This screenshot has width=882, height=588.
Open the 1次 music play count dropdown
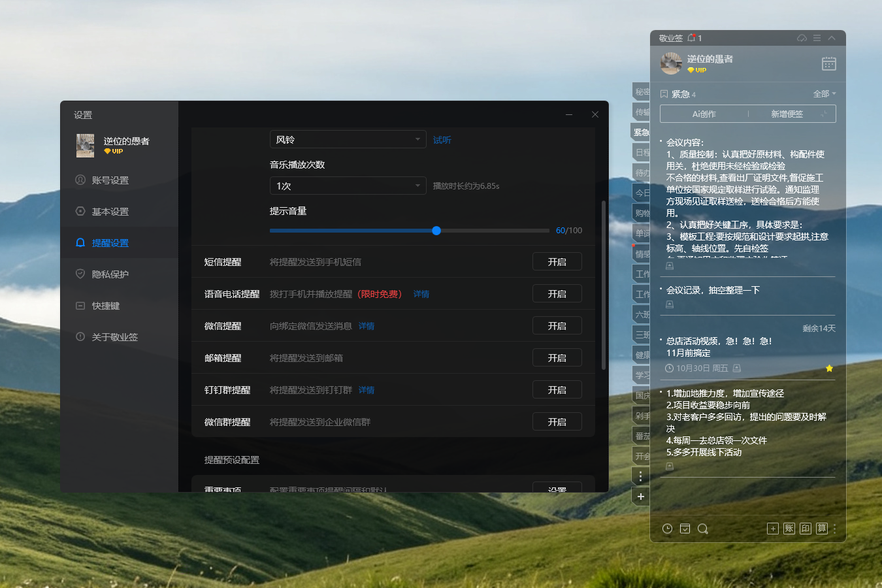[x=348, y=186]
